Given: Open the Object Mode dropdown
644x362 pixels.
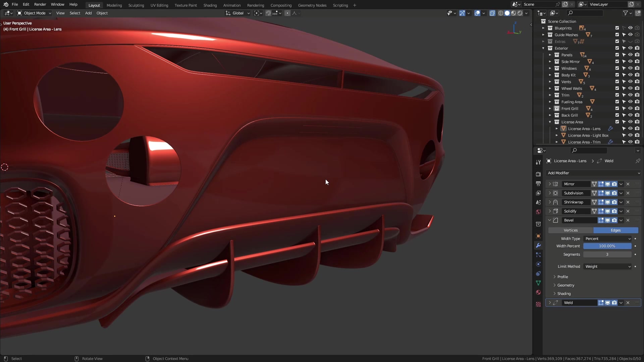Looking at the screenshot, I should pyautogui.click(x=34, y=13).
